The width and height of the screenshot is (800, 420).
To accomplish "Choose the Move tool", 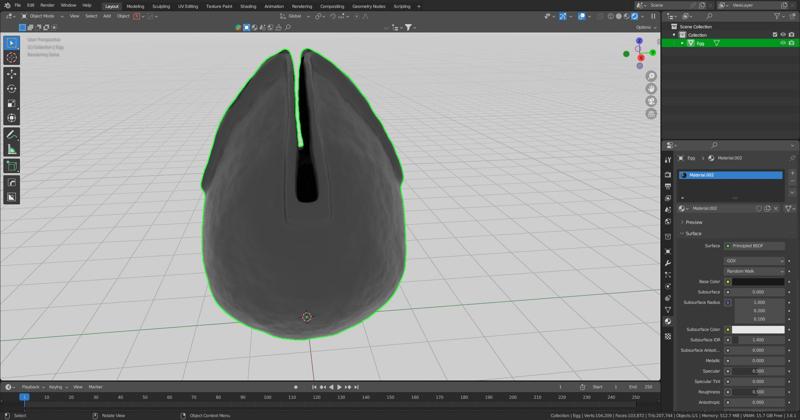I will [x=12, y=74].
